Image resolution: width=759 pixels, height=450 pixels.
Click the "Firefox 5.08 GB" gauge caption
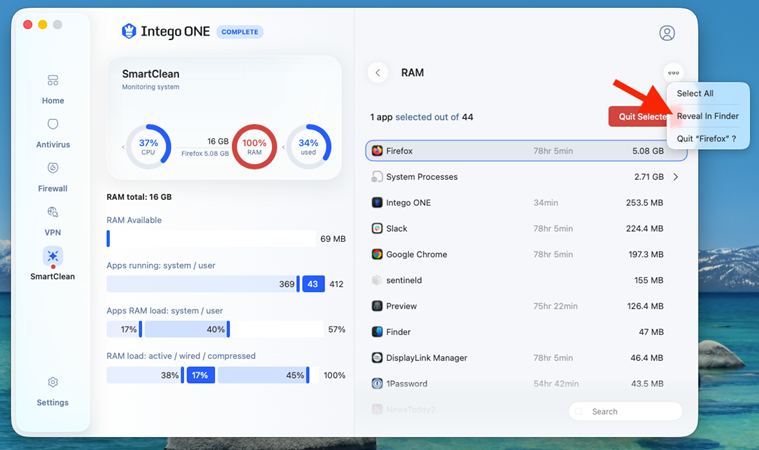[x=205, y=153]
